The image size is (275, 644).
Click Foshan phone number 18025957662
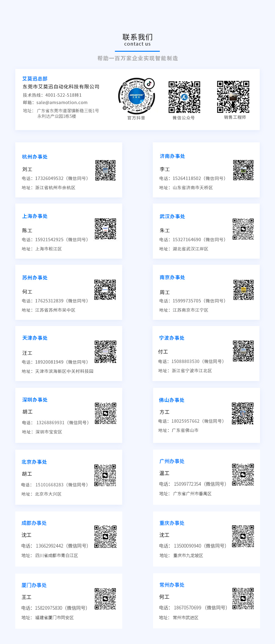pos(185,421)
